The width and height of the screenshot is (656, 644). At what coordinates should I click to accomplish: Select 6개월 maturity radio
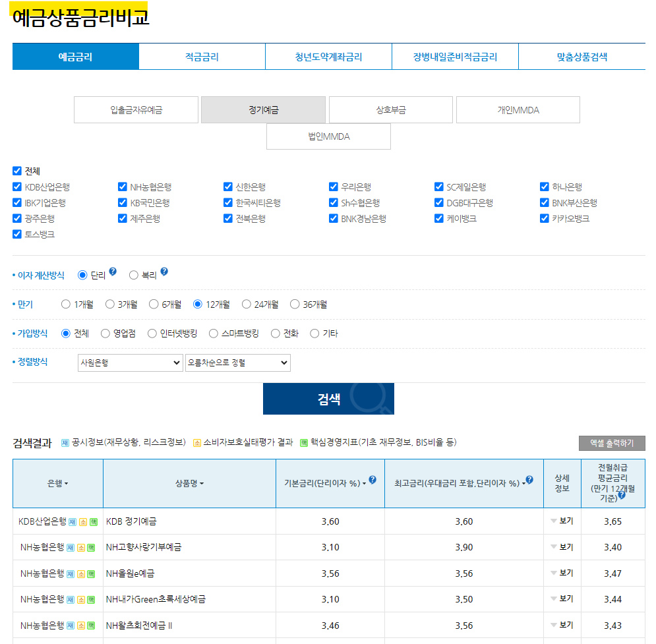[x=154, y=304]
